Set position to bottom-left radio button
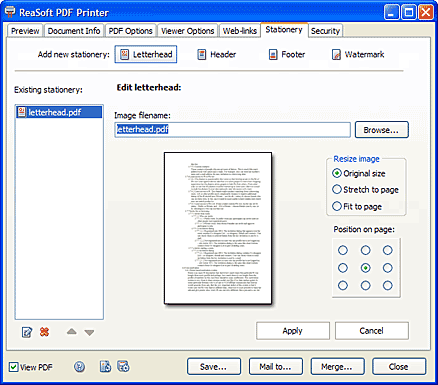Viewport: 438px width, 385px height. click(343, 285)
